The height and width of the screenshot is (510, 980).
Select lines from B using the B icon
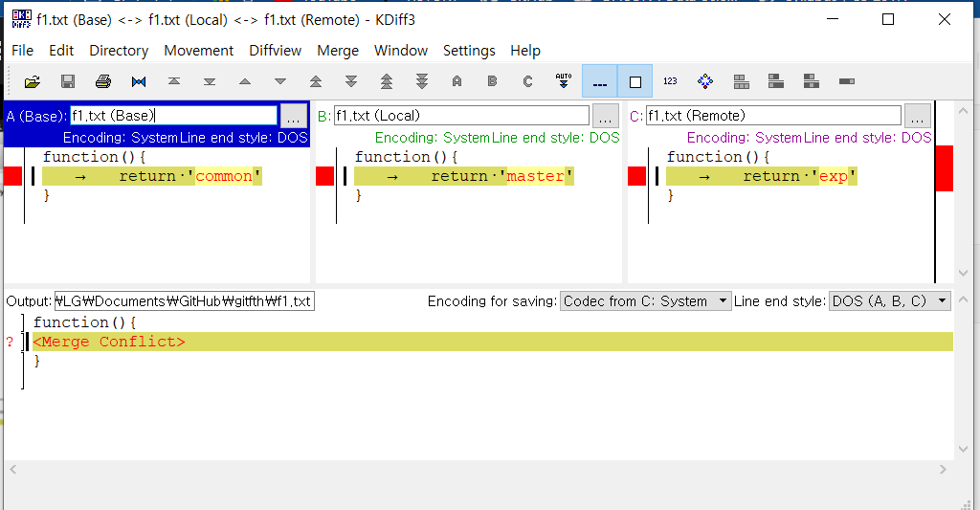click(x=493, y=81)
